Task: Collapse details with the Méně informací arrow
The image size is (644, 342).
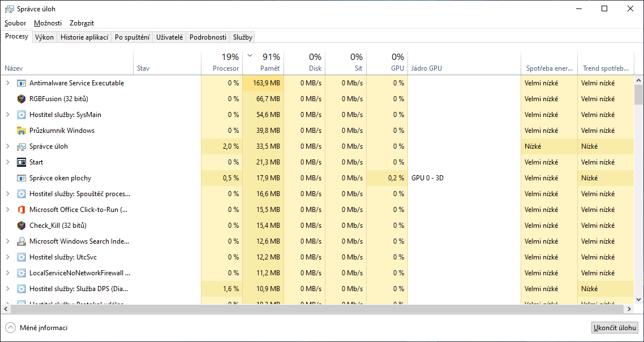Action: tap(11, 328)
